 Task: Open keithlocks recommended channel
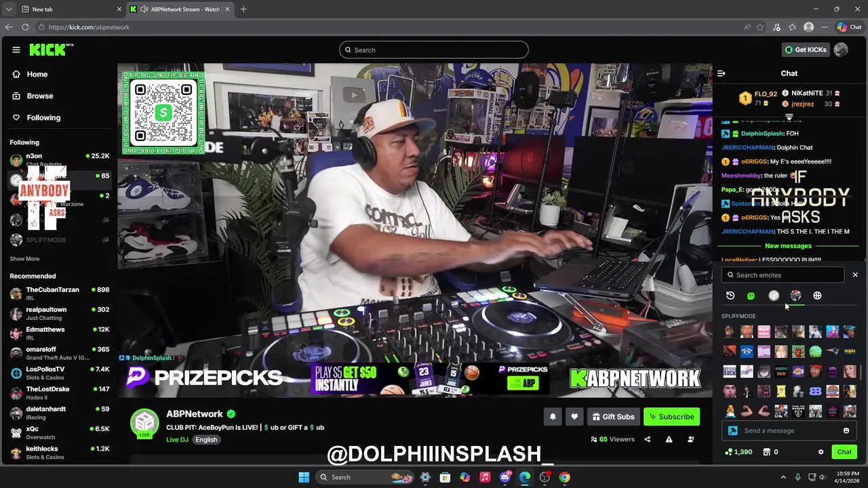(60, 452)
